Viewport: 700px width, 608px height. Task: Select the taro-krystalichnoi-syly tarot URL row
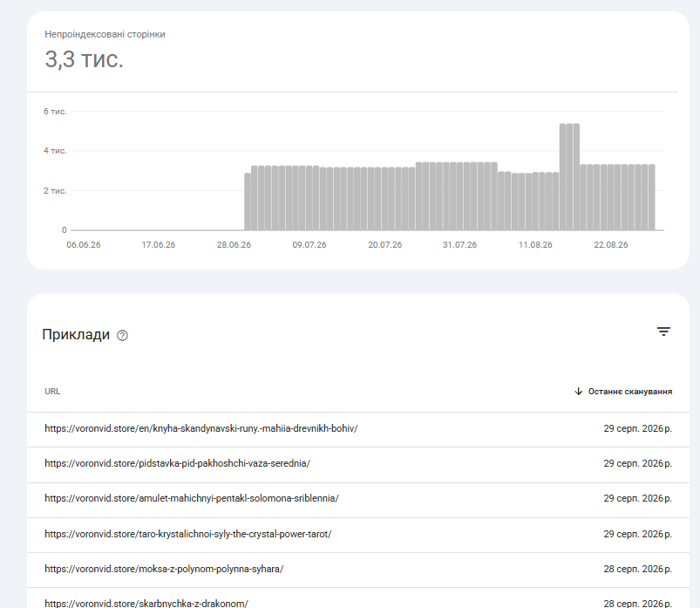coord(358,534)
